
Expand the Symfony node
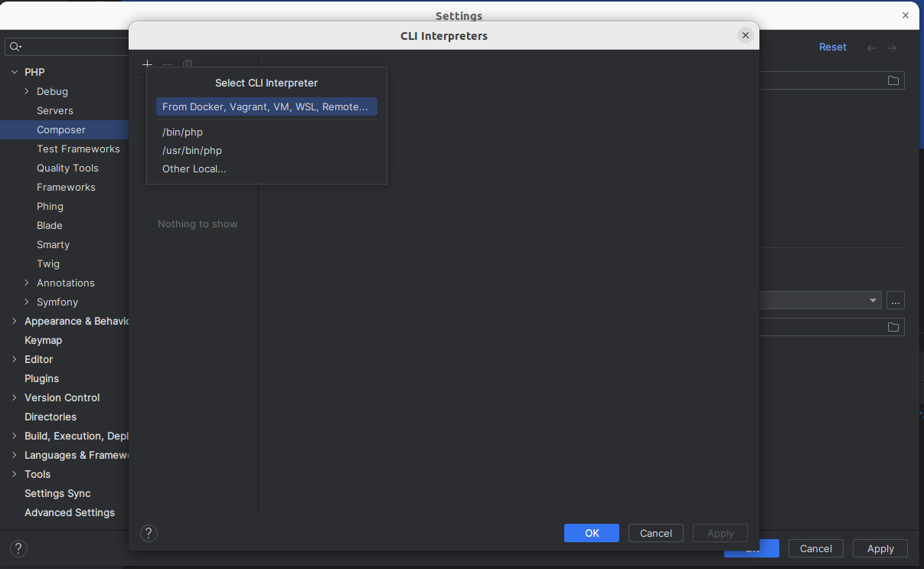tap(26, 302)
